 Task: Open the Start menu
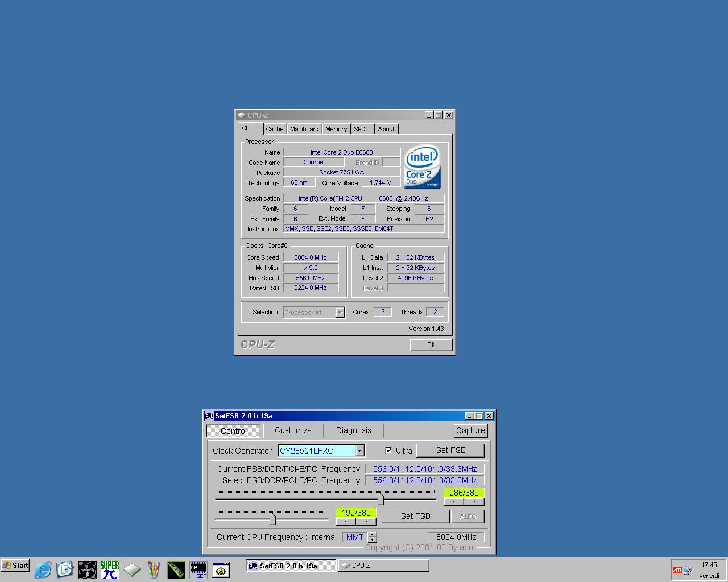click(15, 566)
